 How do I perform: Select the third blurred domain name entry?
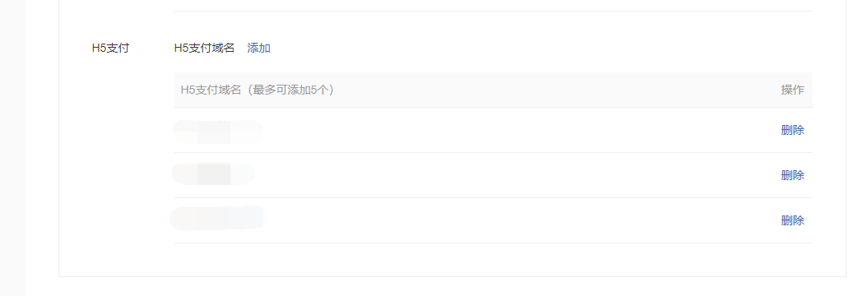click(x=217, y=217)
